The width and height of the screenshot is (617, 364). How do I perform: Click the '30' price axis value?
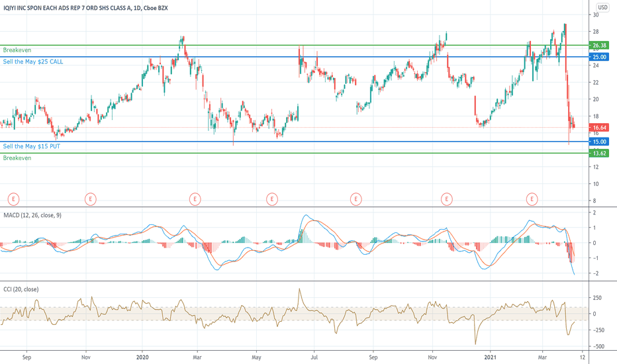[596, 15]
